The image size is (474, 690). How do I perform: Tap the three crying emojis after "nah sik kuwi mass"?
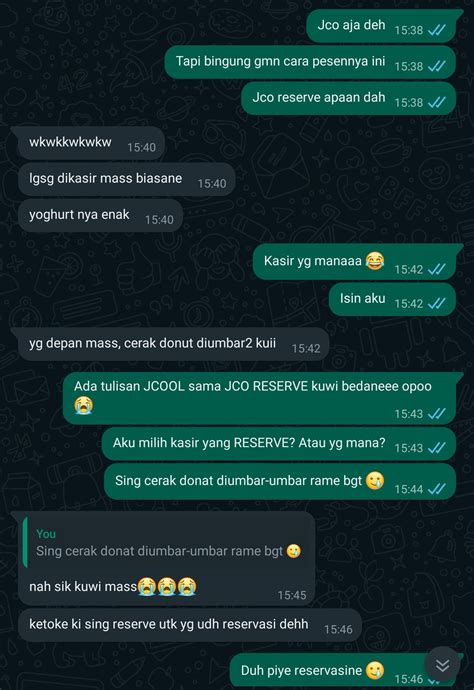(x=167, y=586)
